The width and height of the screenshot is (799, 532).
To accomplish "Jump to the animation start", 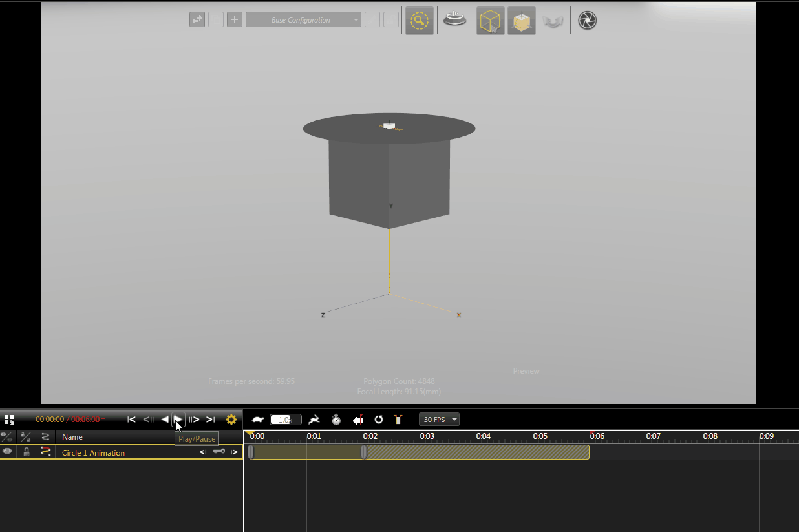I will tap(131, 420).
